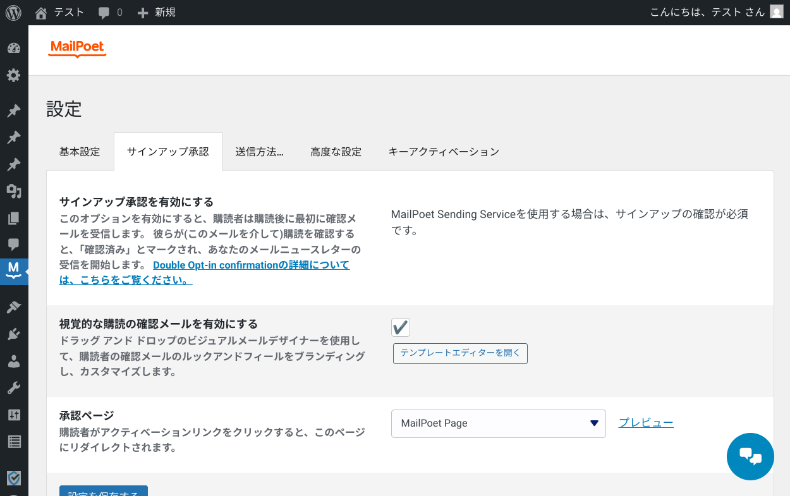Click こんにちは、テスト さん greeting
Image resolution: width=790 pixels, height=496 pixels.
pos(707,12)
